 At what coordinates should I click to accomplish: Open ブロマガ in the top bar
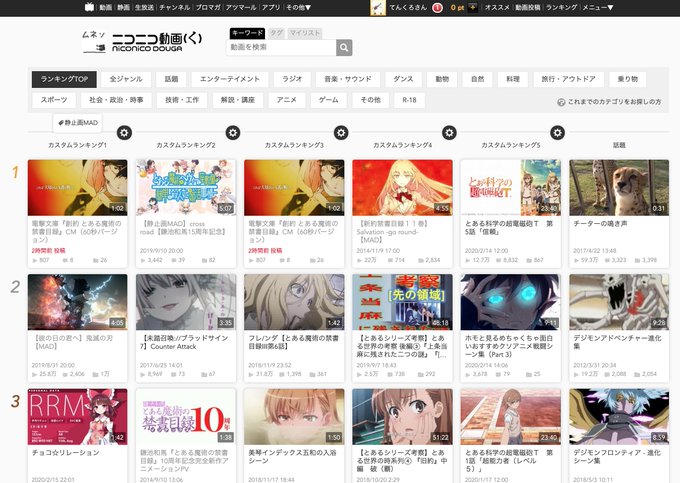(208, 7)
